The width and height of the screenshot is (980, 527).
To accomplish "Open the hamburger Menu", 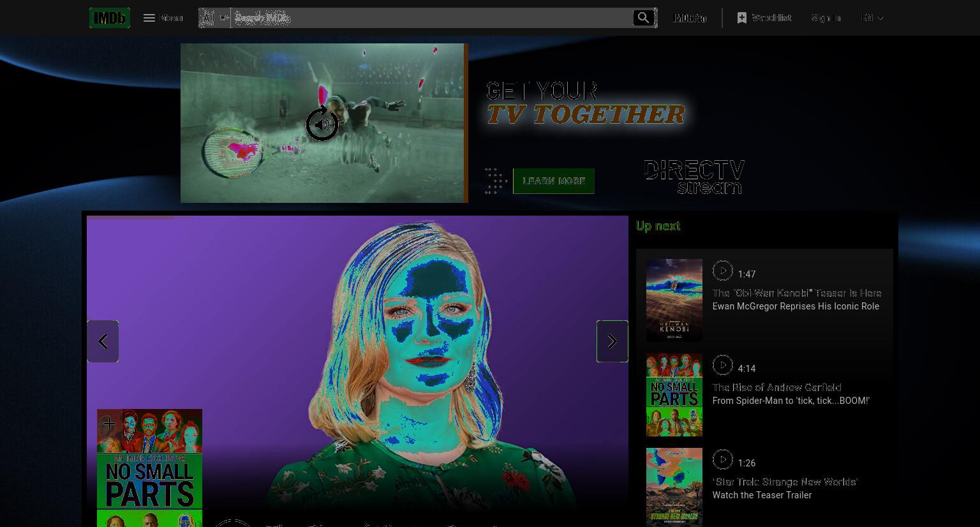I will coord(163,18).
